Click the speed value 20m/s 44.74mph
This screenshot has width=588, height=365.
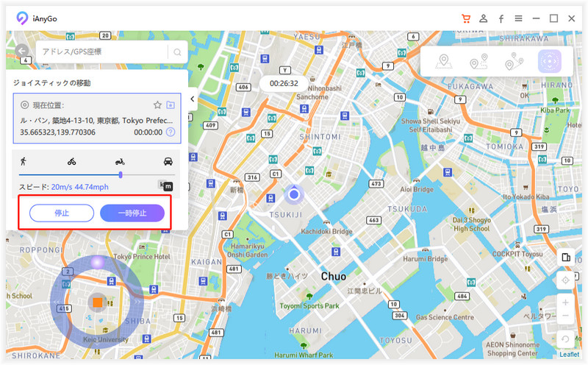(80, 187)
